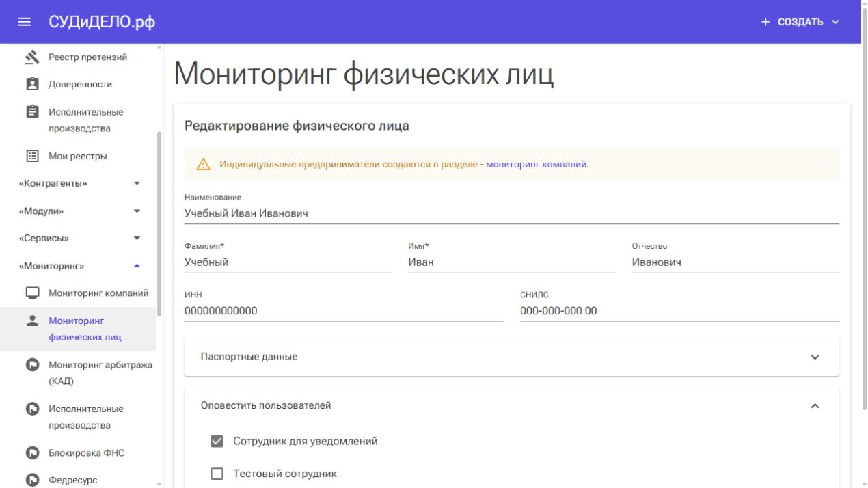The image size is (868, 488).
Task: Click the badge icon beside Доверенности
Action: [32, 84]
